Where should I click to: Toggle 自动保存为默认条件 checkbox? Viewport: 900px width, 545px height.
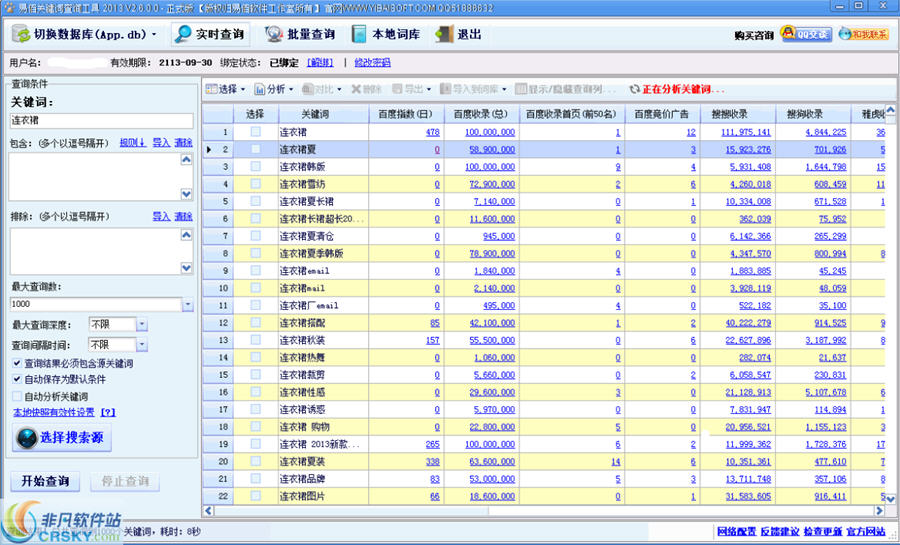(x=17, y=379)
